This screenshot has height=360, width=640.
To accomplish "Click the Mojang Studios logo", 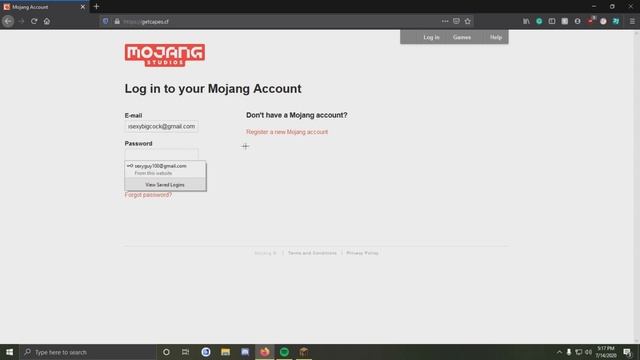I will point(165,55).
